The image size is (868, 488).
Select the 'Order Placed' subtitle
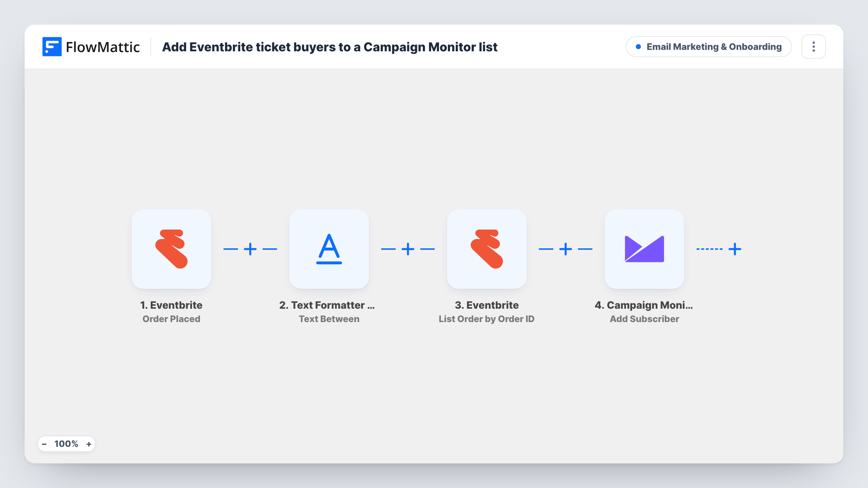click(x=171, y=319)
